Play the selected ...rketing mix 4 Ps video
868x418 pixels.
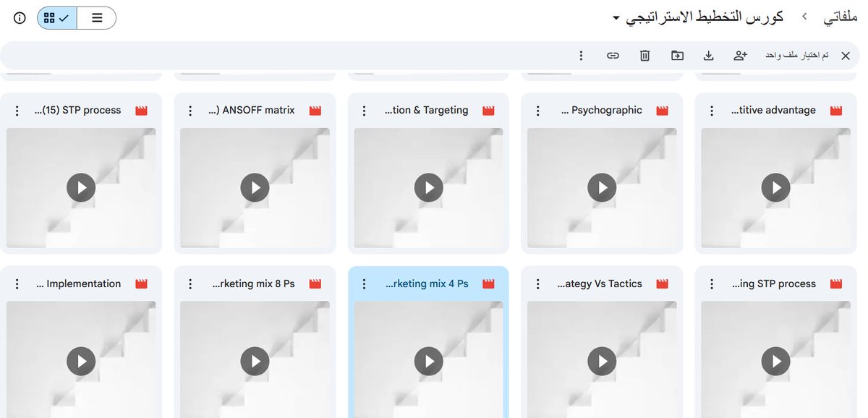point(428,361)
